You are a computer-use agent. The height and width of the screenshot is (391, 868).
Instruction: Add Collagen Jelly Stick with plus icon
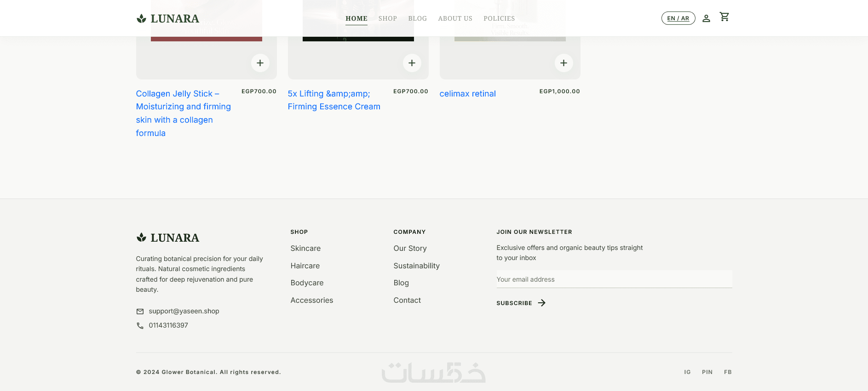[260, 63]
